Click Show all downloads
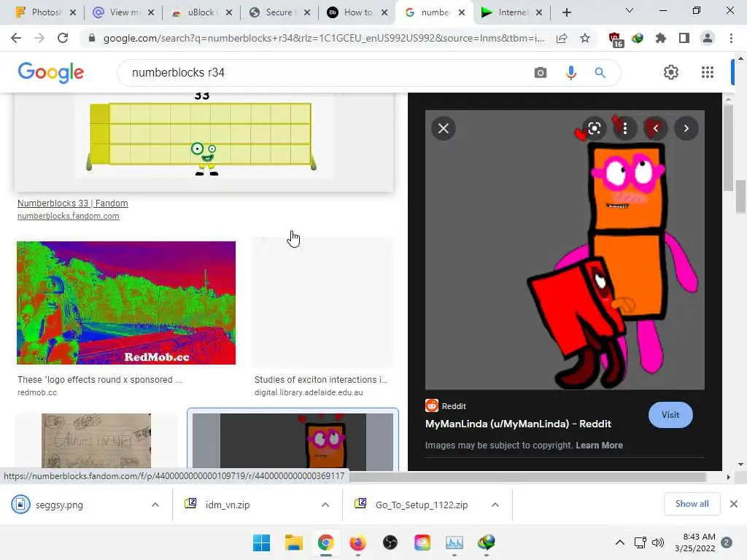Screen dimensions: 747x560 692,504
